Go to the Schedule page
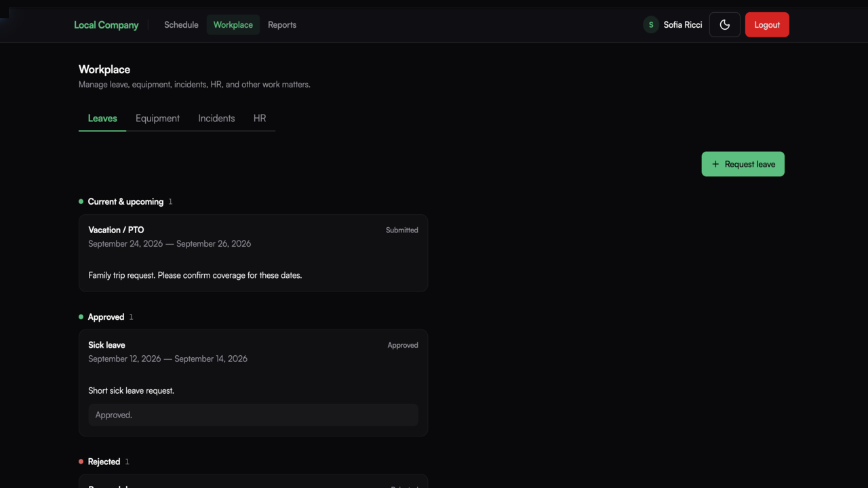Viewport: 868px width, 488px height. pyautogui.click(x=181, y=24)
